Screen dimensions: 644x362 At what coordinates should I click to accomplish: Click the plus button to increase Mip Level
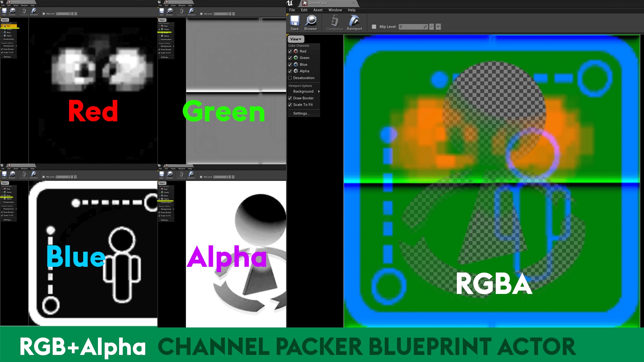[x=438, y=26]
